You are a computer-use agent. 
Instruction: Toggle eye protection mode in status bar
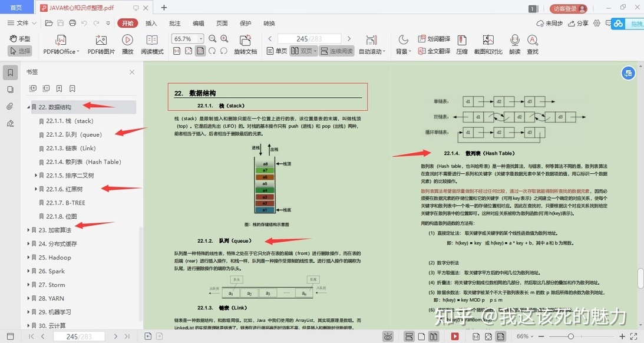(388, 337)
